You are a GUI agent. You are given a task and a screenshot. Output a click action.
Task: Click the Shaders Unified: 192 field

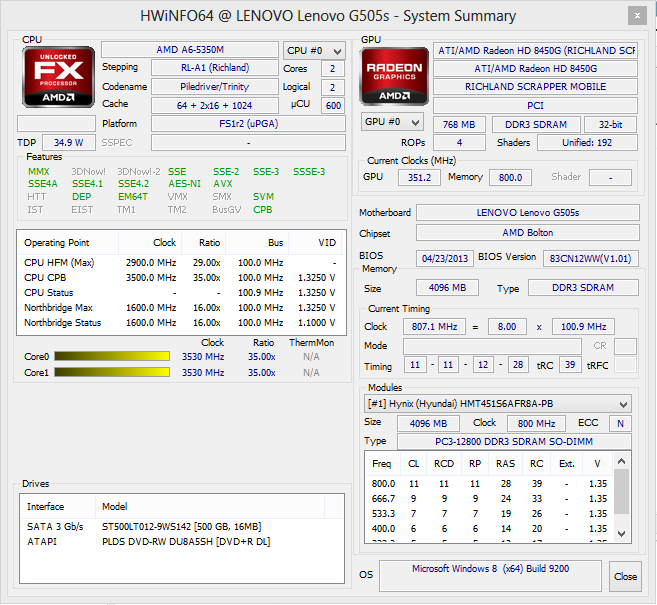(587, 142)
